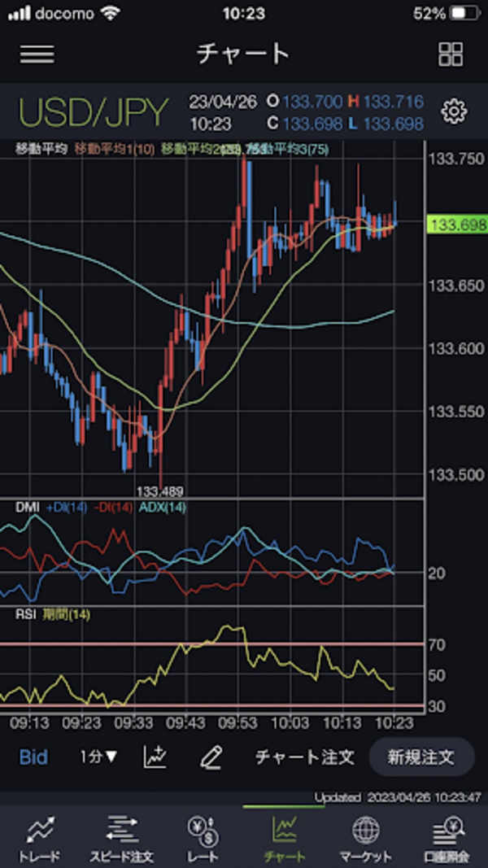488x868 pixels.
Task: Expand the 1分 timeframe dropdown
Action: pos(98,757)
